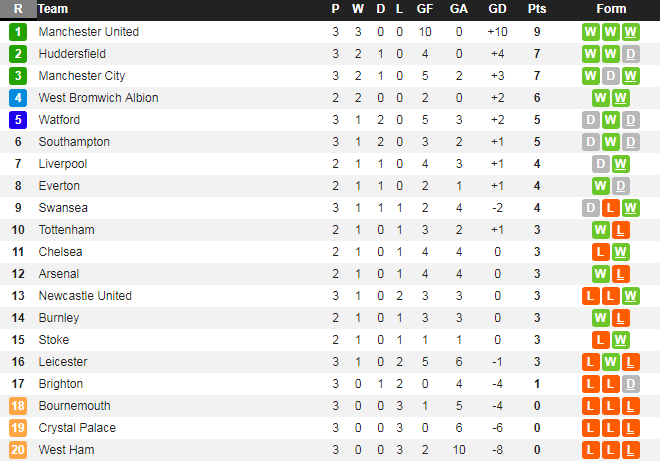660x461 pixels.
Task: Click Tottenham's loss form badge
Action: (x=620, y=230)
